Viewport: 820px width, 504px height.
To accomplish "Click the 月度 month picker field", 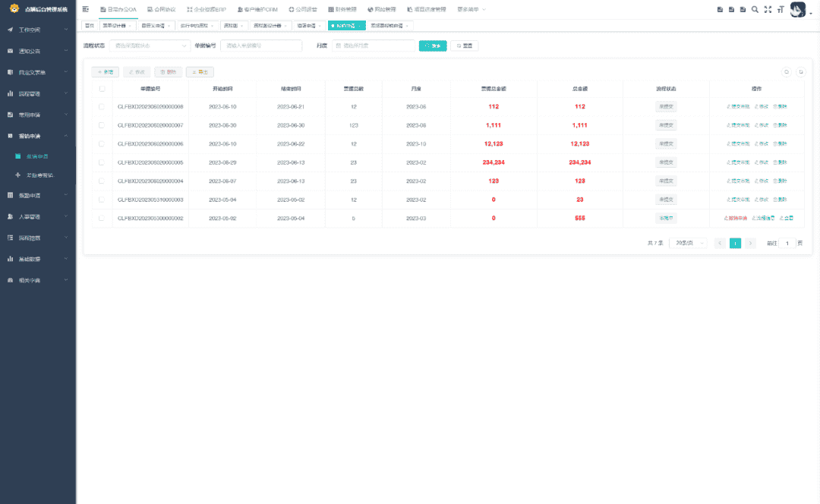I will point(374,46).
